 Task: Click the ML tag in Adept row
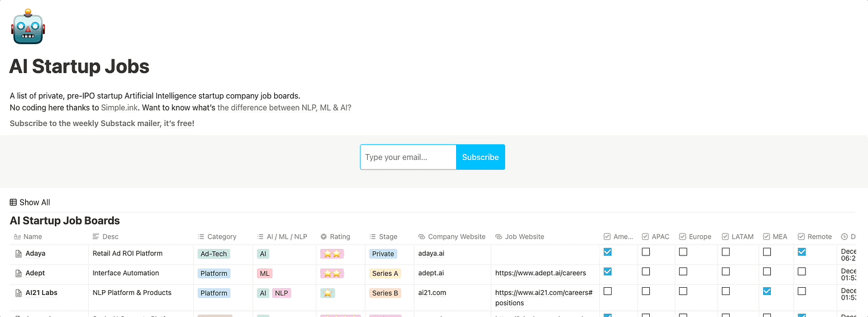pos(265,273)
